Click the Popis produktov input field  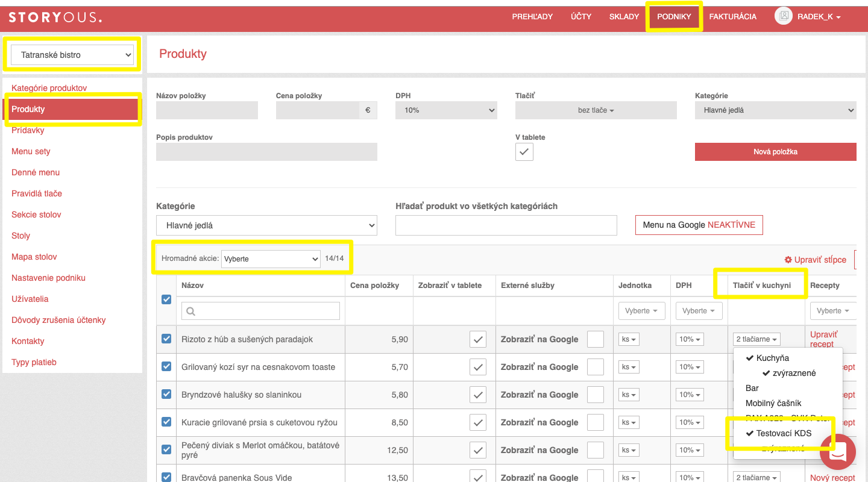(x=266, y=152)
